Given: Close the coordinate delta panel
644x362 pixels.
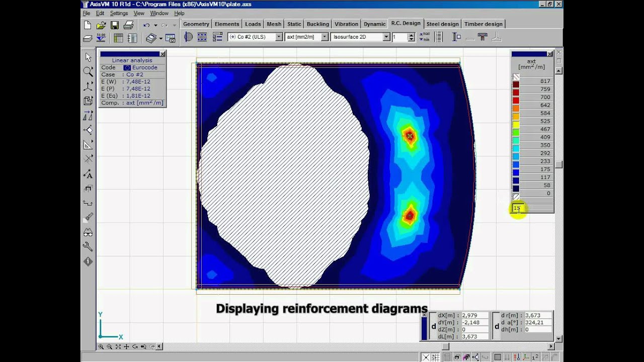Looking at the screenshot, I should click(424, 315).
